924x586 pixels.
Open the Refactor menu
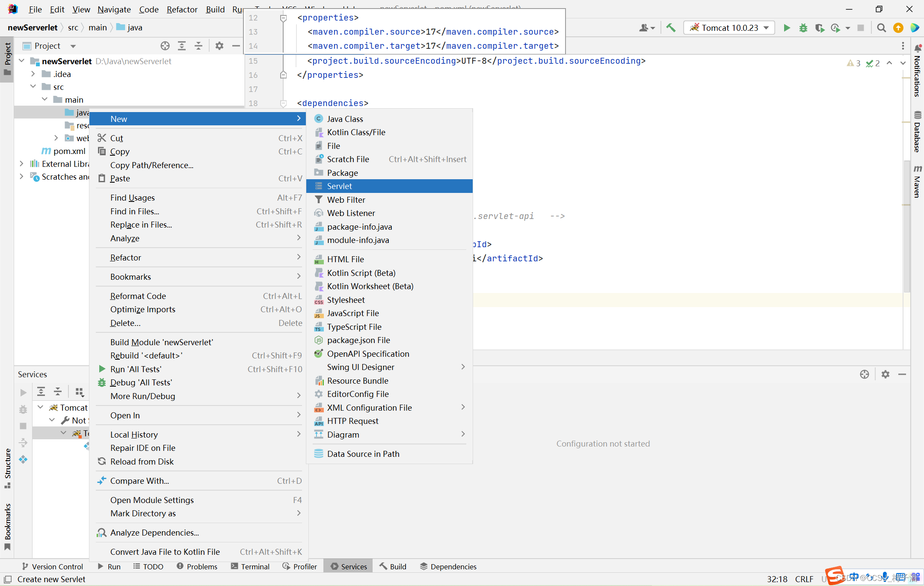tap(182, 9)
